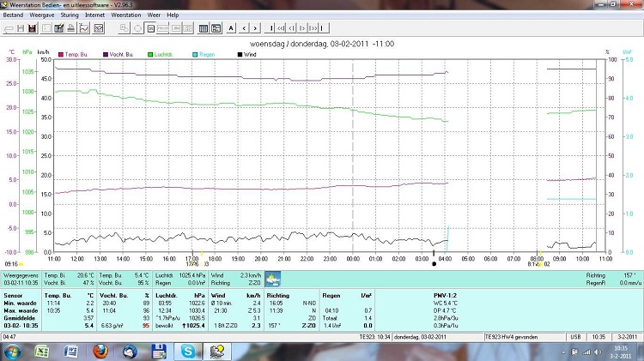Open the Weerstation menu
The width and height of the screenshot is (644, 361).
tap(126, 15)
